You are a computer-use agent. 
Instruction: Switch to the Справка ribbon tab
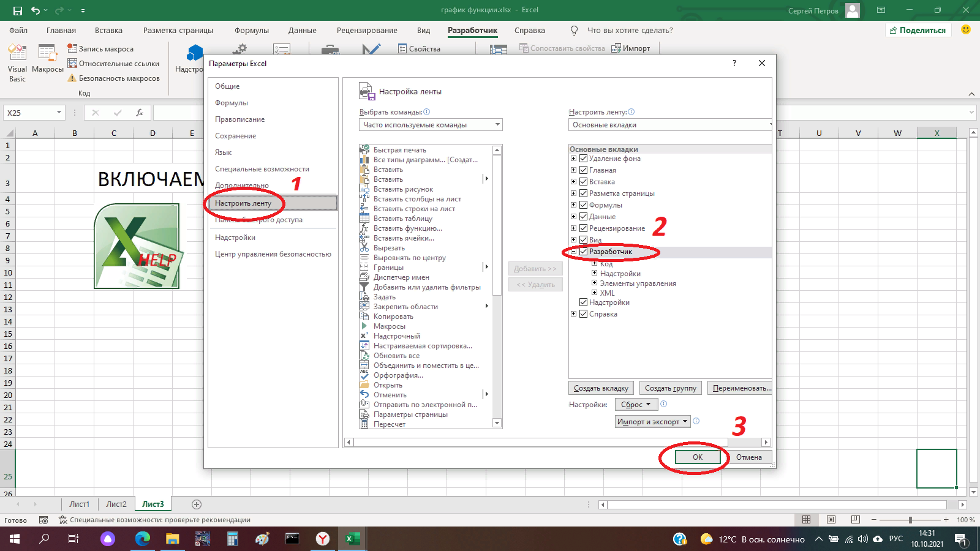point(530,31)
